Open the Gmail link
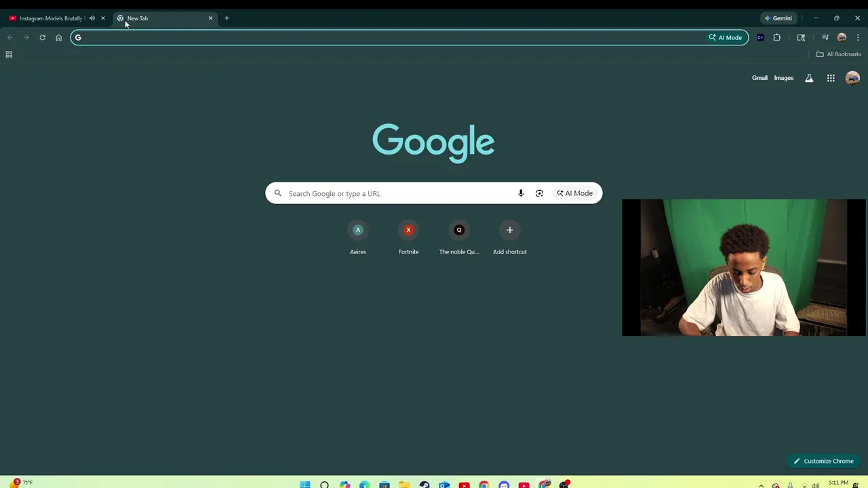 coord(759,78)
